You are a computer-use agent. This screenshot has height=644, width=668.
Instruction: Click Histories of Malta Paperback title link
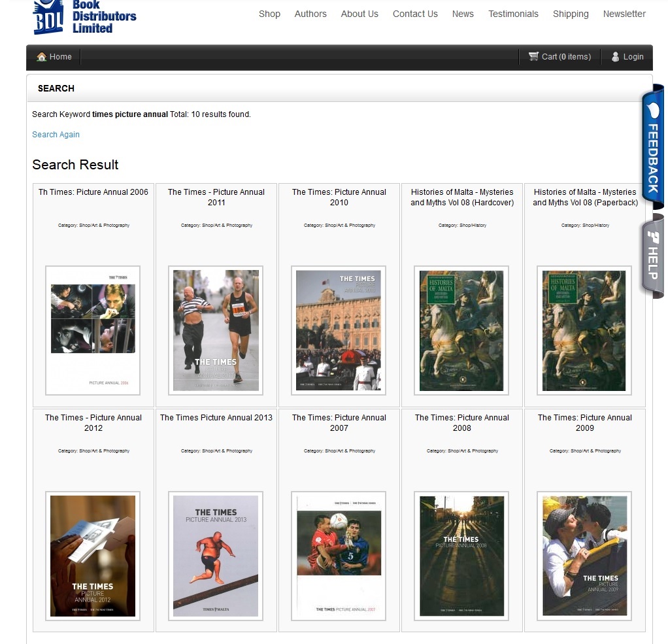(585, 197)
